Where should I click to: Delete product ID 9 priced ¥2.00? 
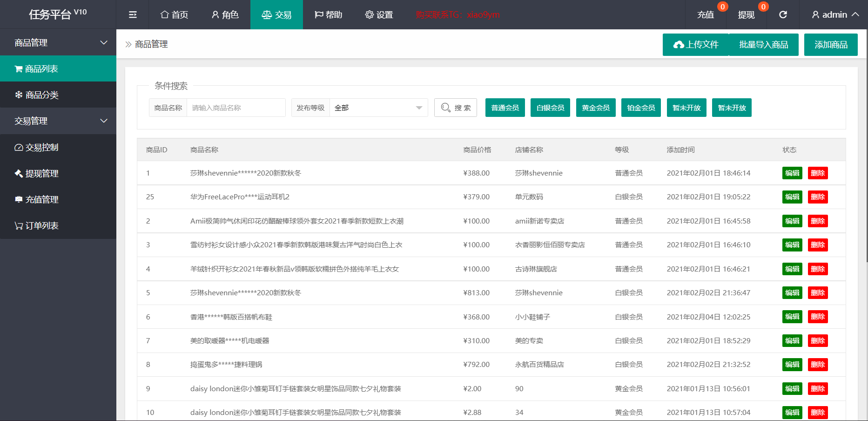pyautogui.click(x=818, y=388)
